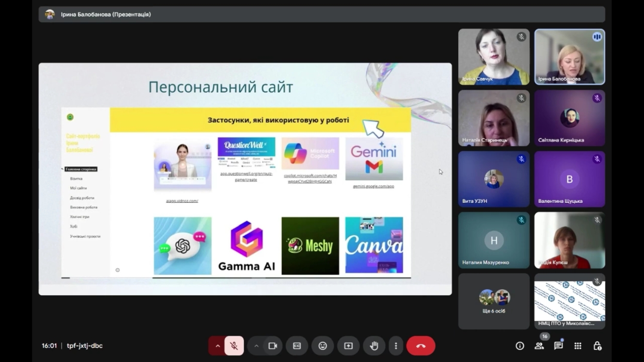This screenshot has width=644, height=362.
Task: Select 'Головна сторінка' in site menu
Action: (81, 169)
